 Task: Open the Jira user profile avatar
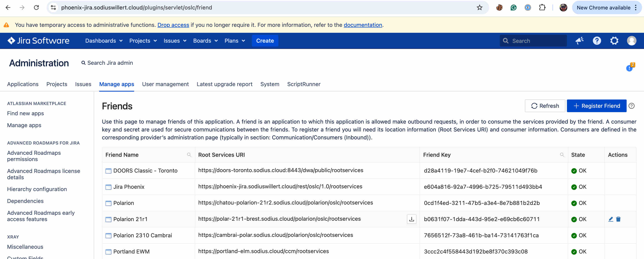pos(632,41)
